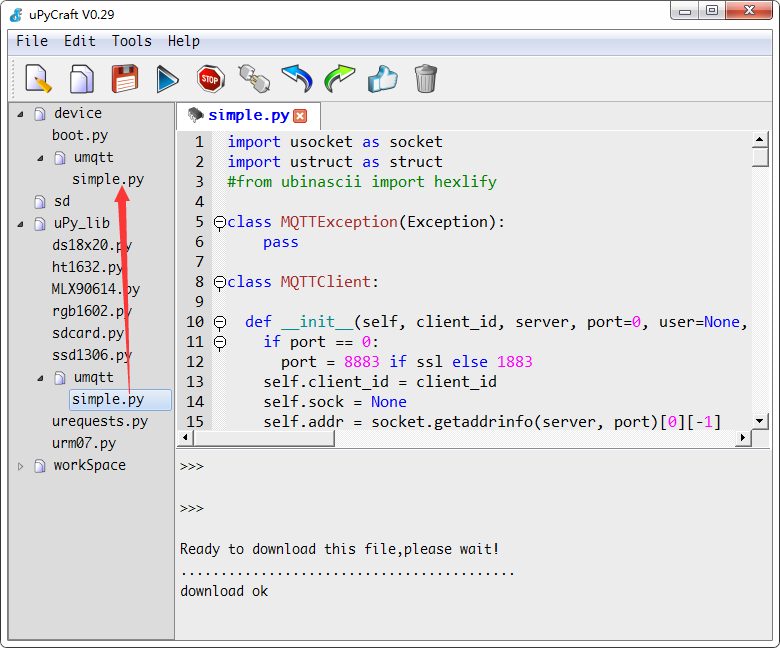This screenshot has width=780, height=648.
Task: Select simple.py under device umqtt
Action: tap(108, 179)
